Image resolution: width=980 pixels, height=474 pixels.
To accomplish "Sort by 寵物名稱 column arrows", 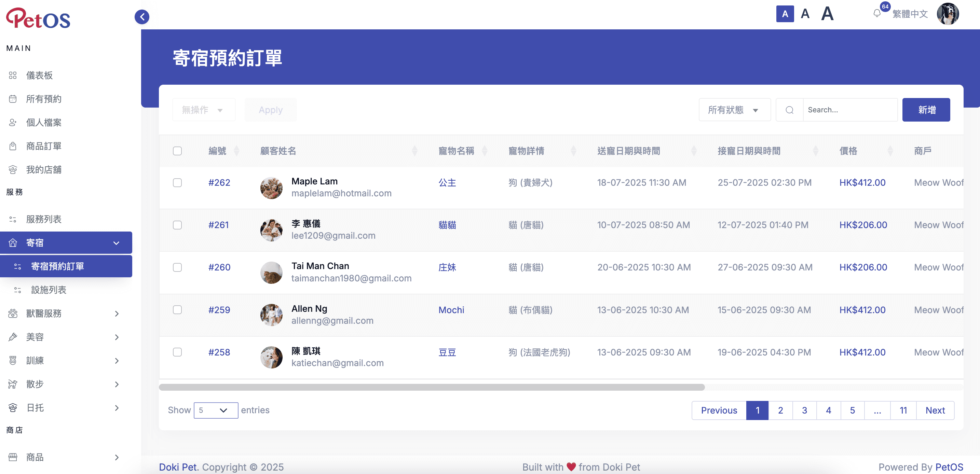I will (x=484, y=151).
